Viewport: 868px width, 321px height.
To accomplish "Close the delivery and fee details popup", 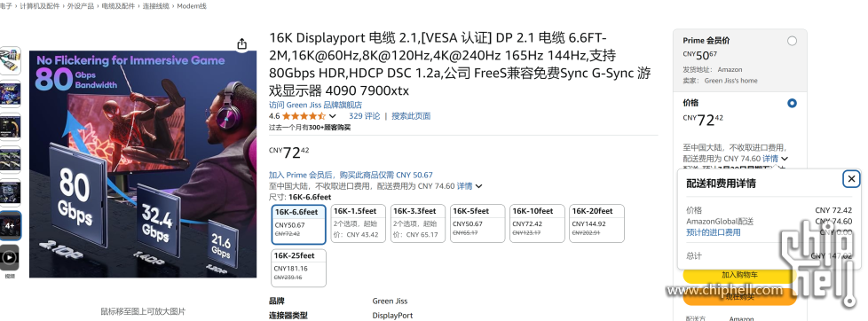I will (851, 179).
